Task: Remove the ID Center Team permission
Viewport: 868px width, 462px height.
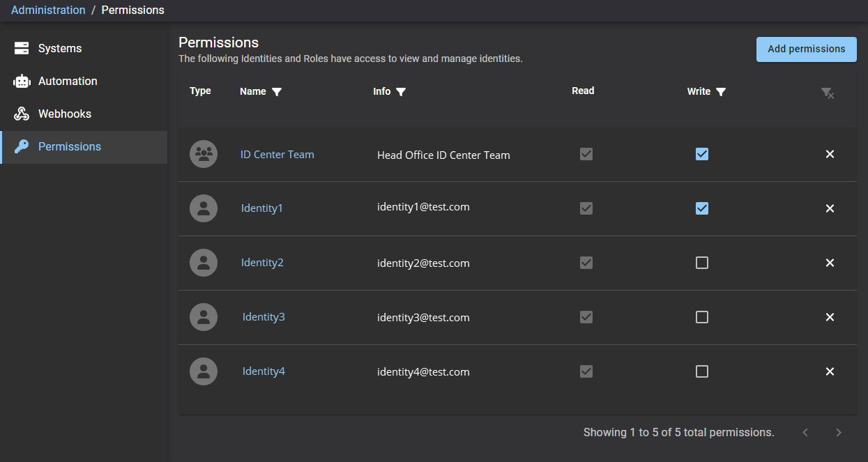Action: 830,154
